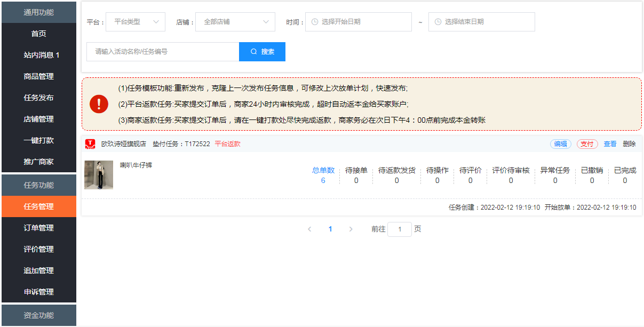Image resolution: width=644 pixels, height=327 pixels.
Task: Go to 商品管理 in the sidebar
Action: click(x=39, y=76)
